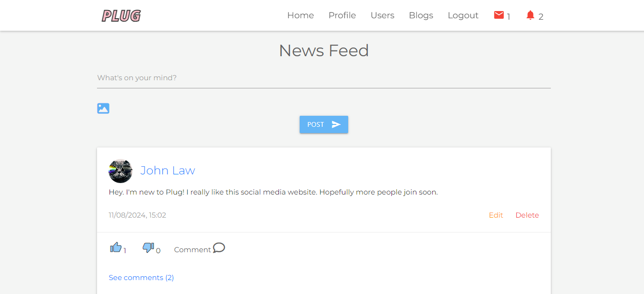Open messages via the red envelope icon
Image resolution: width=644 pixels, height=294 pixels.
pos(498,15)
